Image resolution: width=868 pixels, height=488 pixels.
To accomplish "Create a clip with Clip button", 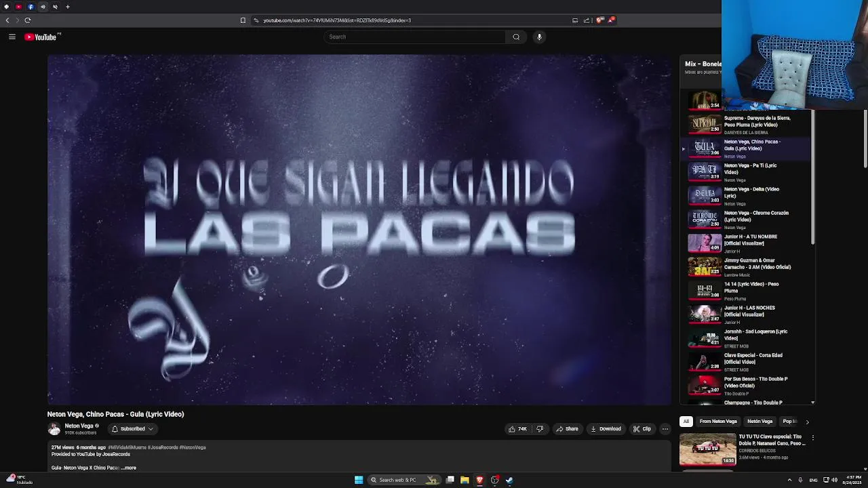I will point(642,429).
